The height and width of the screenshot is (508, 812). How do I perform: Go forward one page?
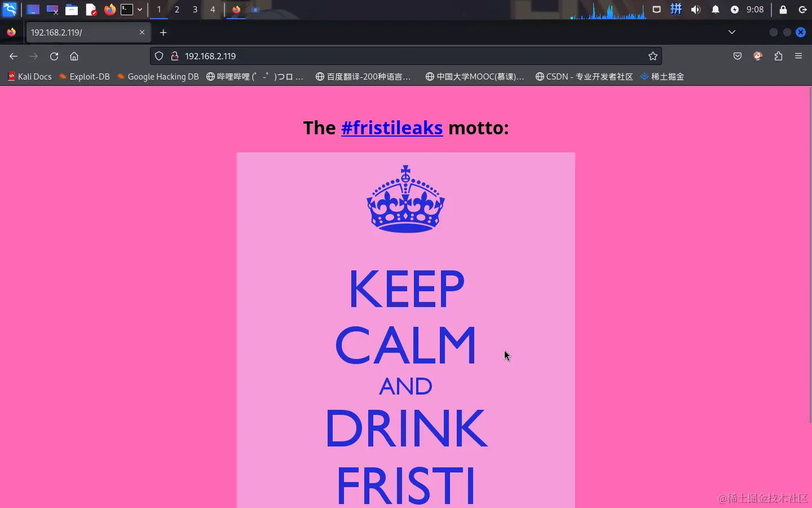tap(34, 56)
